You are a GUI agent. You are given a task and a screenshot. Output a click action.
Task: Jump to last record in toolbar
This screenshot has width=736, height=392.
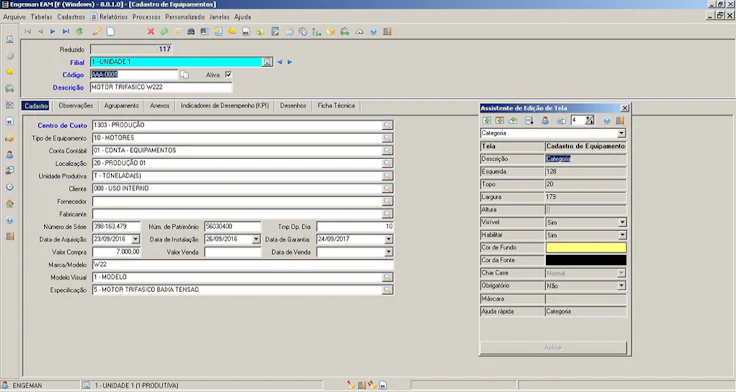pos(66,31)
